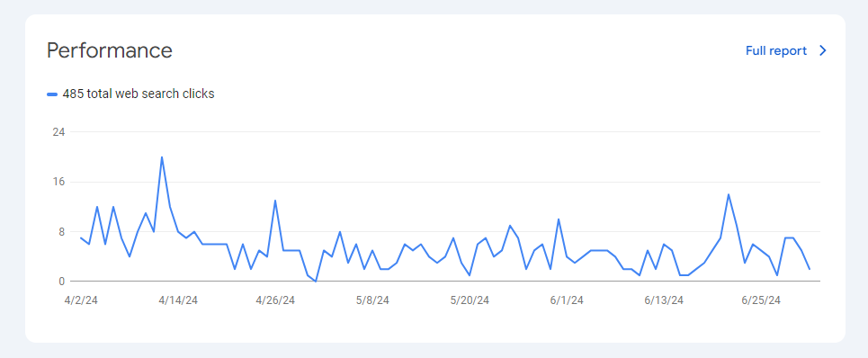Click the 6/25/24 date label
Viewport: 868px width, 358px height.
[761, 300]
